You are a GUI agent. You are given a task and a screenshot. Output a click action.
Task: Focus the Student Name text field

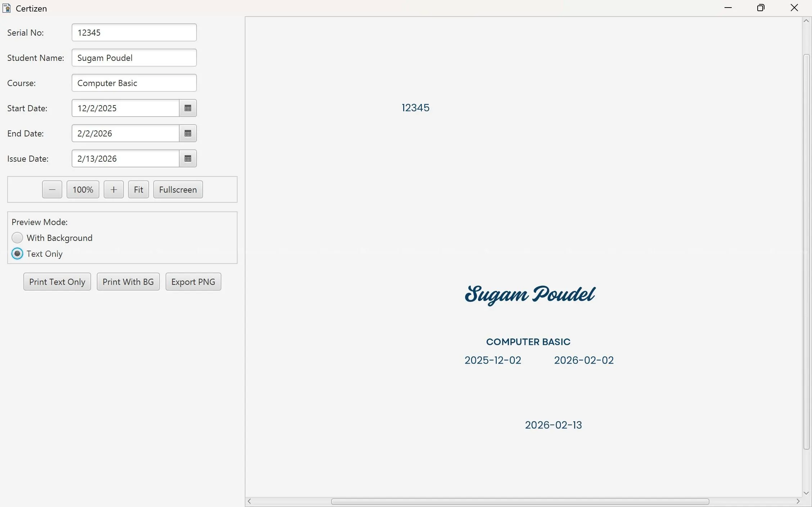[x=134, y=58]
